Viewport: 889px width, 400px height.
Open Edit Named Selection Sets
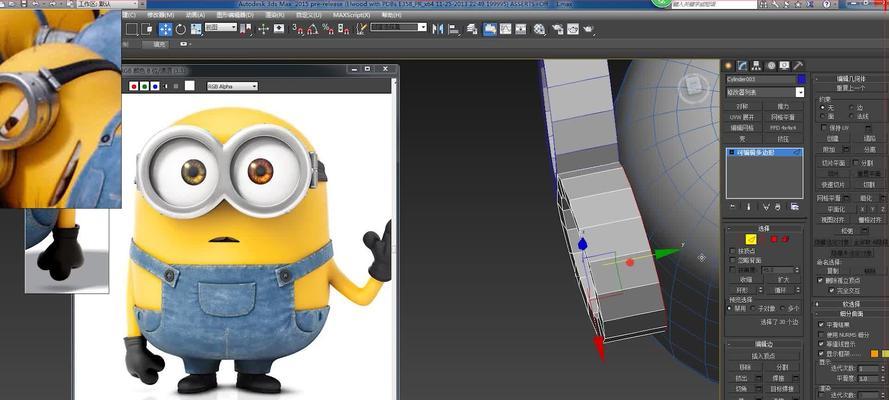point(361,29)
